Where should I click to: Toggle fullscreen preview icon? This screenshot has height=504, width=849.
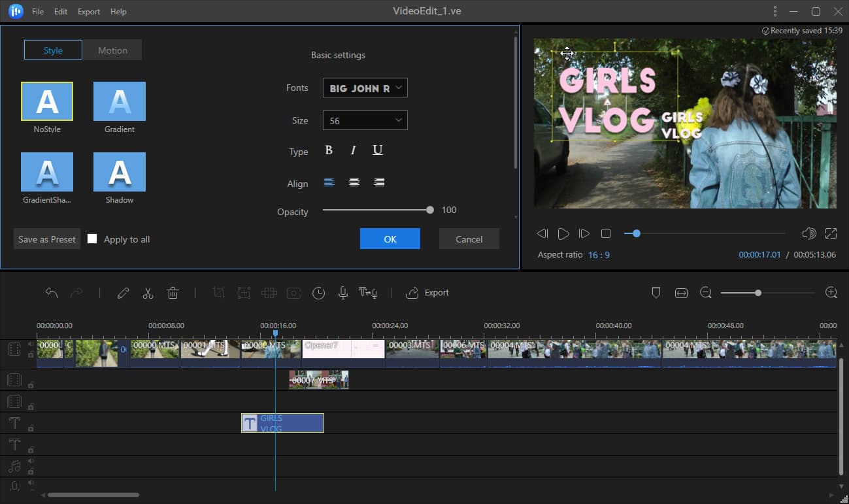pos(831,233)
